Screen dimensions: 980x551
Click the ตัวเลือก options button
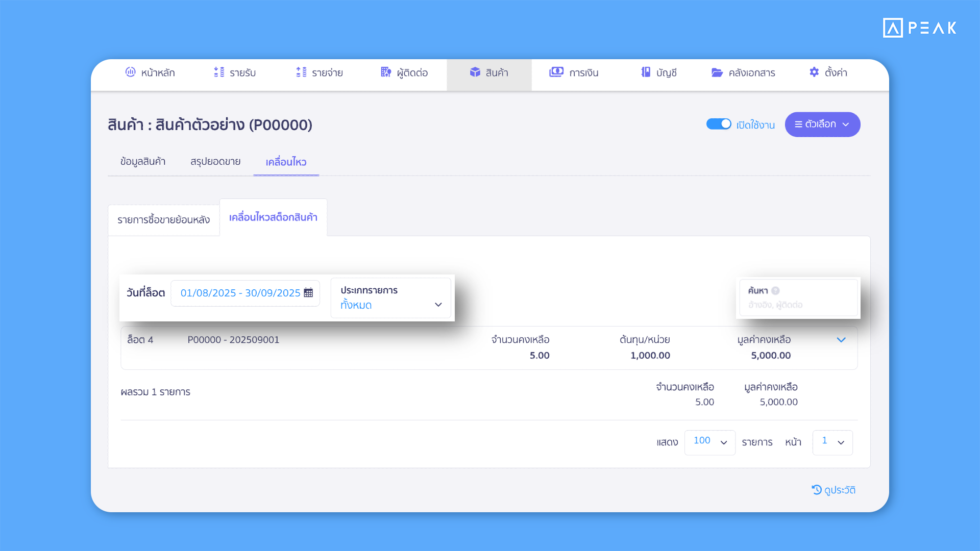point(822,124)
